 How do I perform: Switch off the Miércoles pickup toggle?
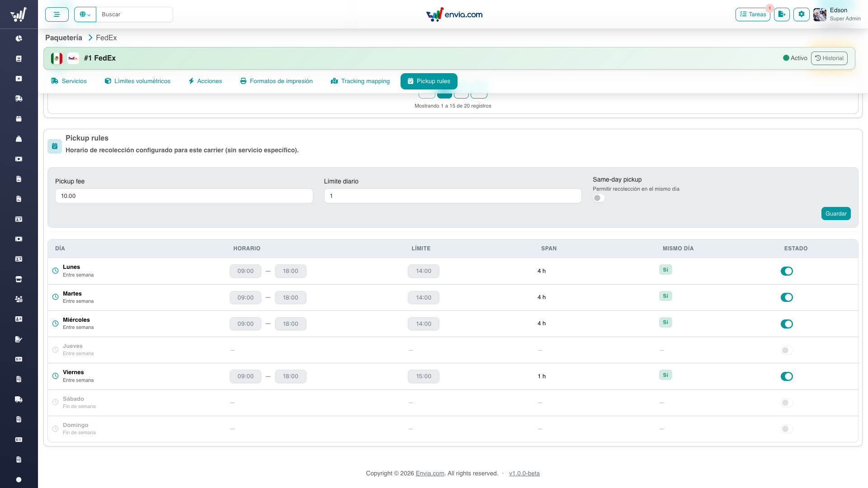(787, 324)
